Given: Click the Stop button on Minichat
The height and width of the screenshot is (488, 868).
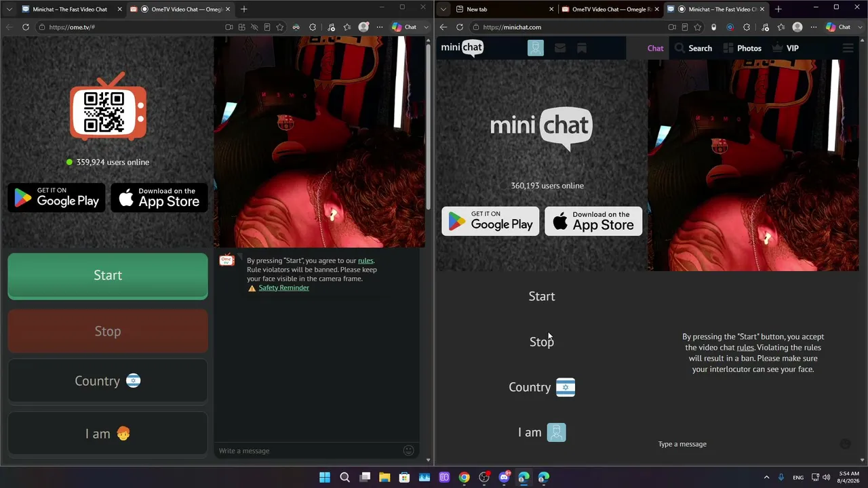Looking at the screenshot, I should pos(542,342).
